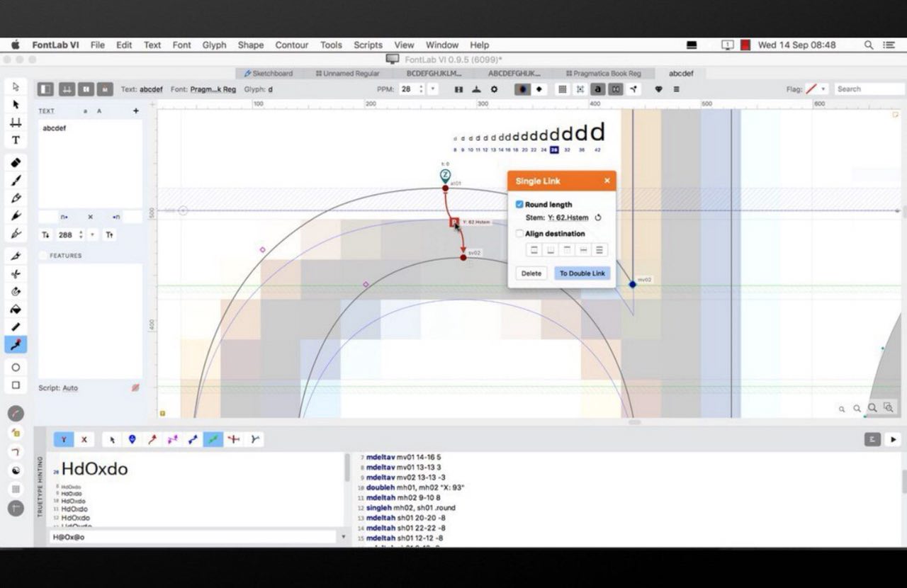
Task: Open the hamburger menu in top toolbar
Action: pos(676,89)
